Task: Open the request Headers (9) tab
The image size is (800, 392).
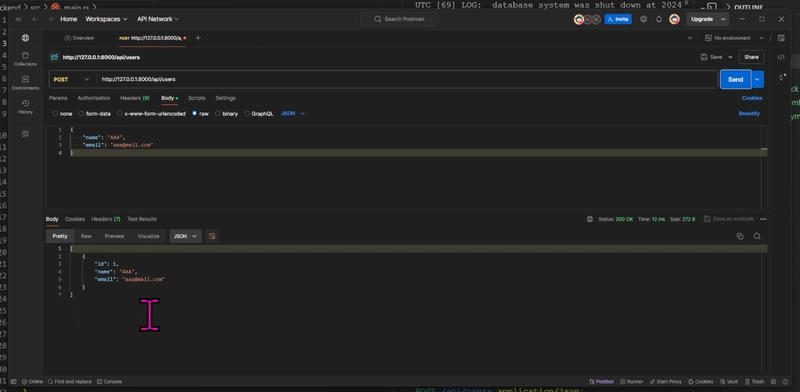Action: point(135,98)
